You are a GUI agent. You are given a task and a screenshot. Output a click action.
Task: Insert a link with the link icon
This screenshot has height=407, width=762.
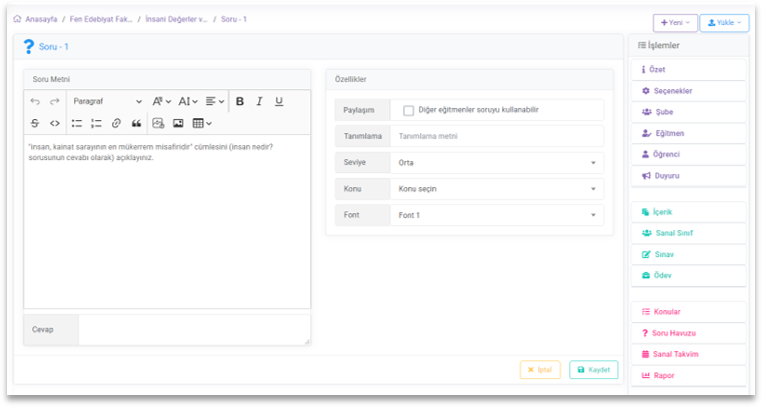(x=116, y=123)
